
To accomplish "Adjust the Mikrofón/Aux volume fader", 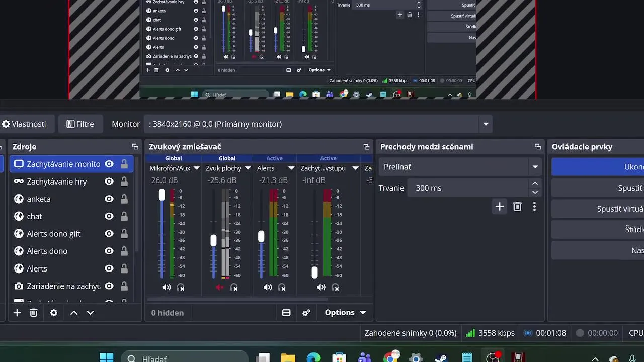I will point(162,195).
